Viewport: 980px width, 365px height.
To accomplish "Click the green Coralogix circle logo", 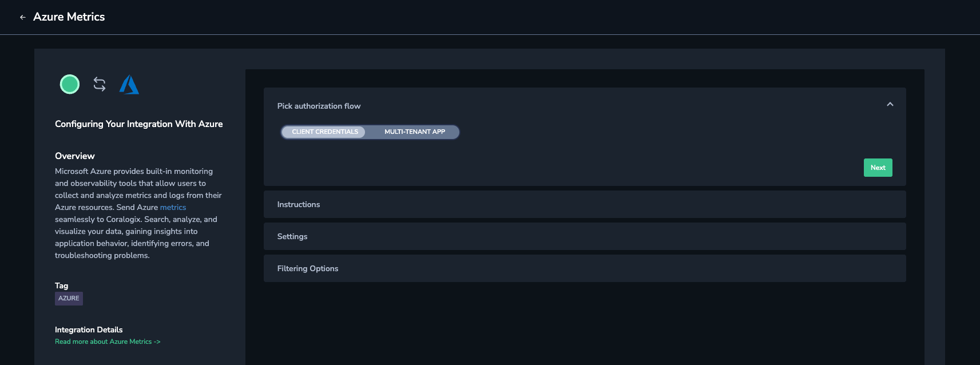I will [70, 84].
